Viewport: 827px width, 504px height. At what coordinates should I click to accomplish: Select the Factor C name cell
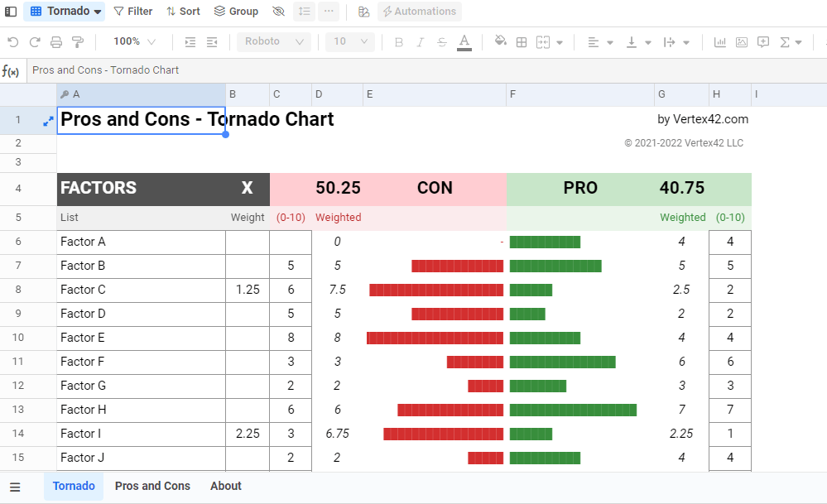point(142,290)
